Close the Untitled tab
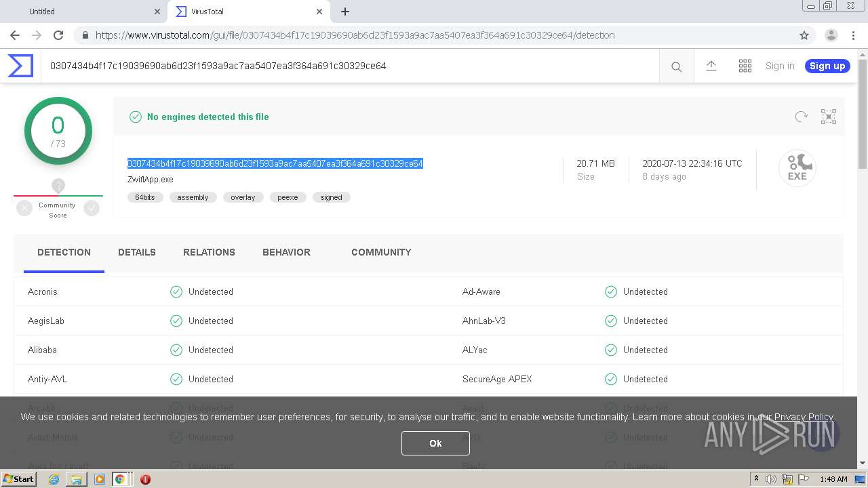The height and width of the screenshot is (488, 868). tap(157, 12)
